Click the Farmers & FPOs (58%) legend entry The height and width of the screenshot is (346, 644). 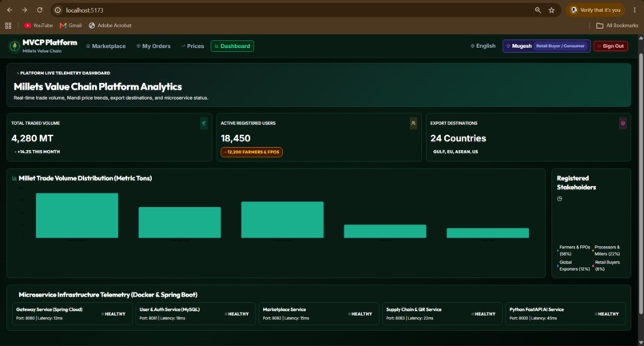click(x=574, y=250)
